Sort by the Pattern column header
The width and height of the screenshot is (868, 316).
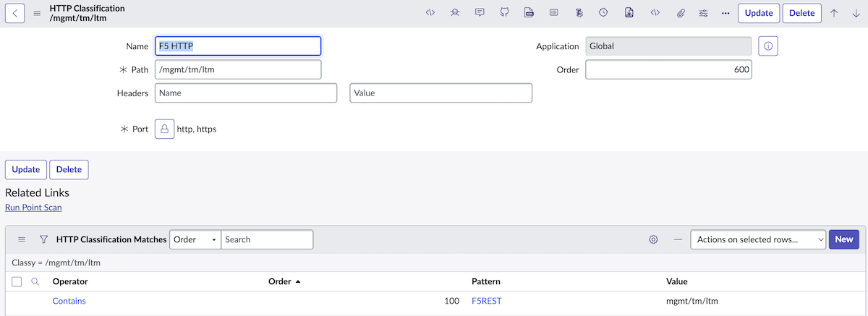pos(486,281)
